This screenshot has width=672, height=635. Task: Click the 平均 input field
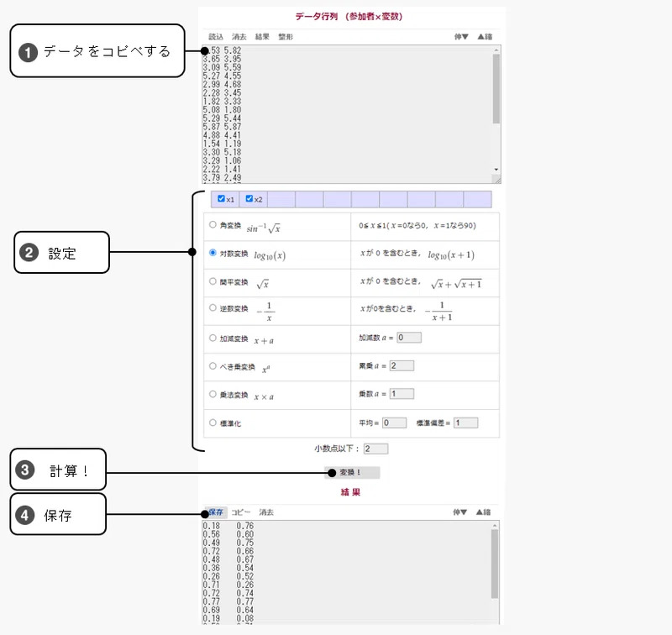[394, 422]
